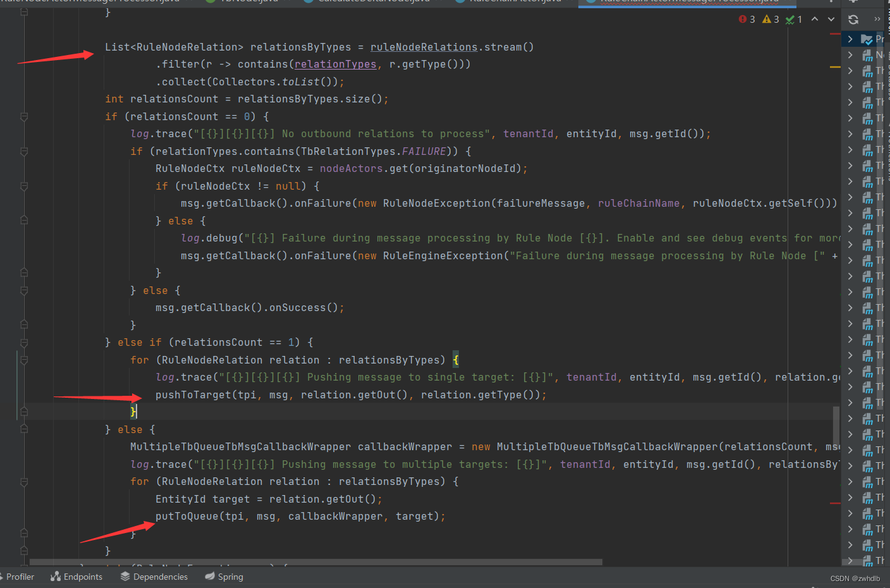Image resolution: width=890 pixels, height=588 pixels.
Task: Collapse the 'else if (relationsCount == 1)' block
Action: [x=24, y=343]
